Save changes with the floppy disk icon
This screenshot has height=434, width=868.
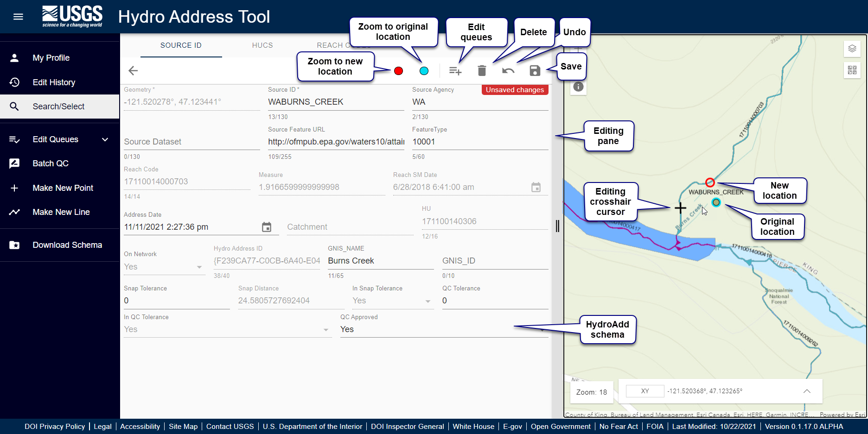[535, 71]
